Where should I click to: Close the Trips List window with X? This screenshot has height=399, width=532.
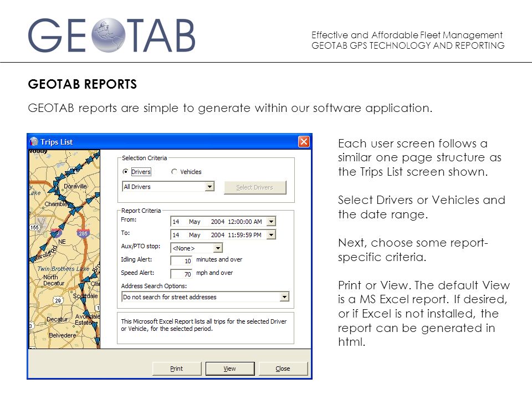[x=304, y=141]
